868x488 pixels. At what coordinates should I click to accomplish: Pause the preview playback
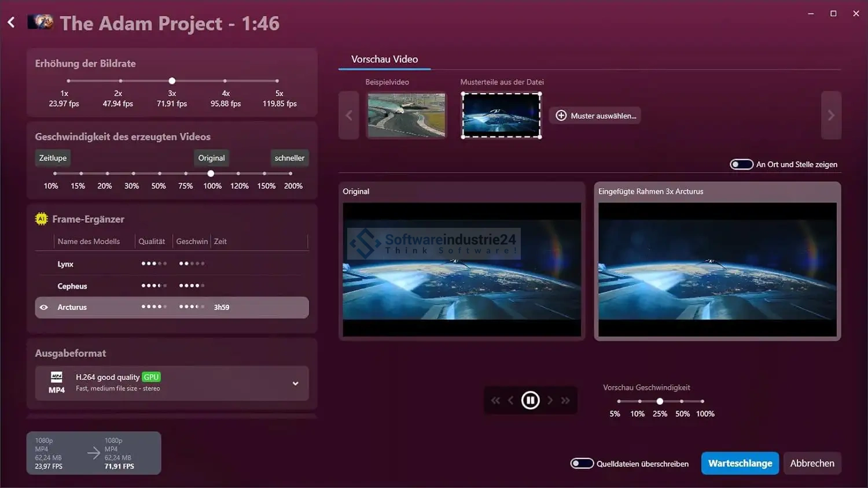530,400
